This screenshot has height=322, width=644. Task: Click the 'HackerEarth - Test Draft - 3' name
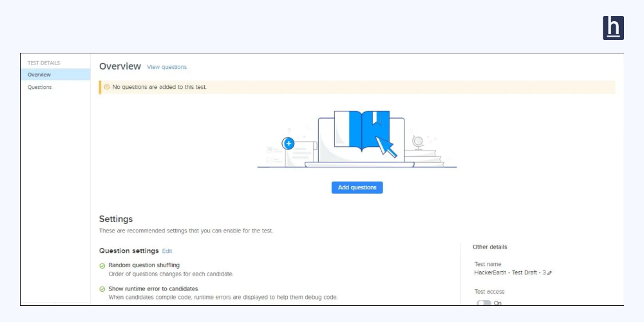[510, 272]
